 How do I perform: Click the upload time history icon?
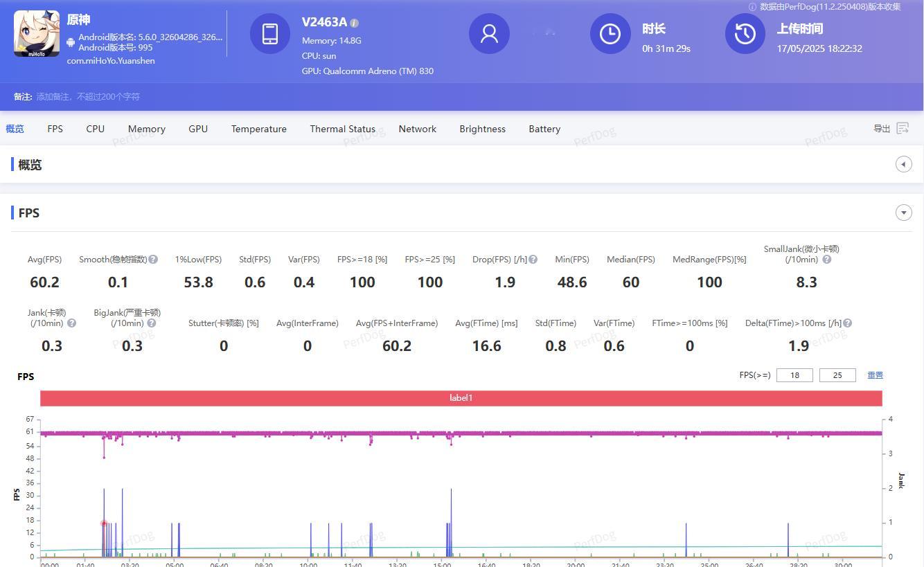tap(745, 33)
